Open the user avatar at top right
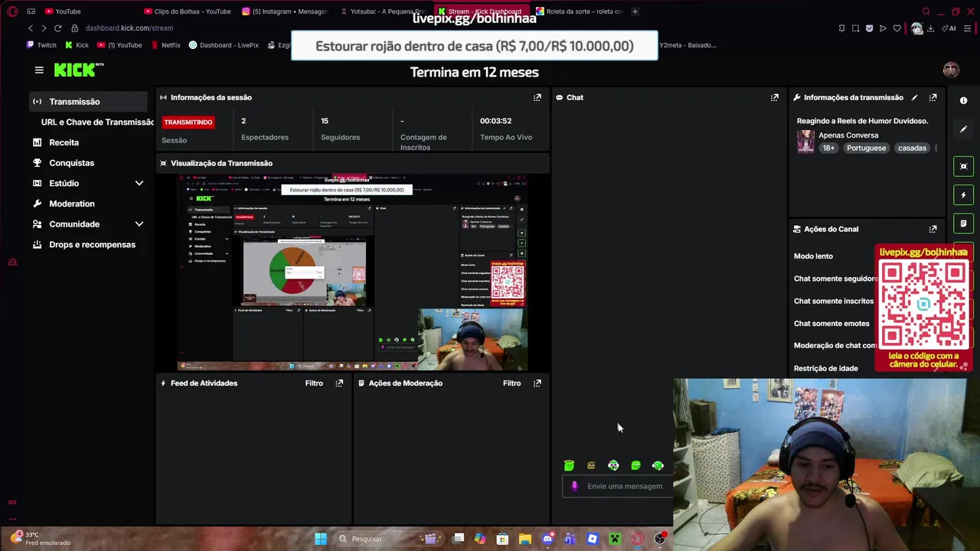This screenshot has width=980, height=551. point(951,70)
